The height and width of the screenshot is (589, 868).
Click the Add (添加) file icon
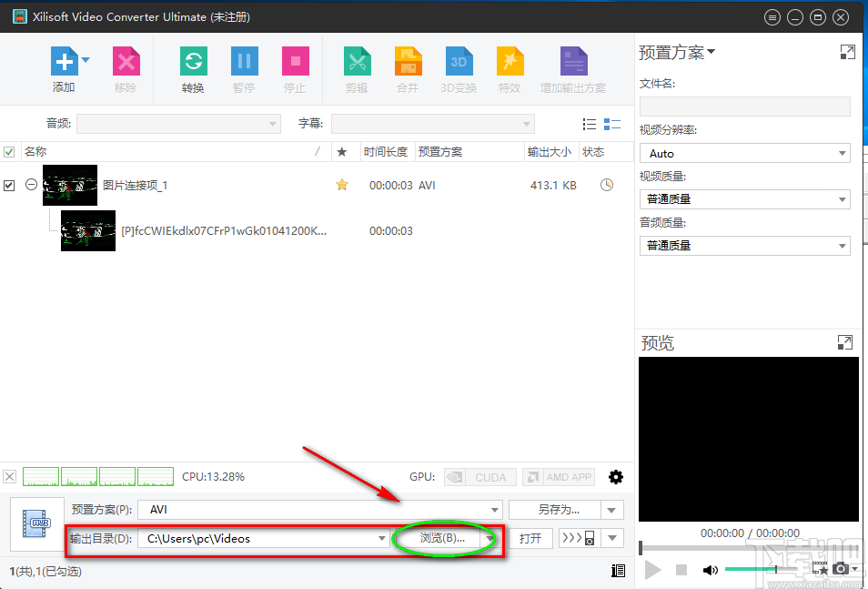coord(65,61)
